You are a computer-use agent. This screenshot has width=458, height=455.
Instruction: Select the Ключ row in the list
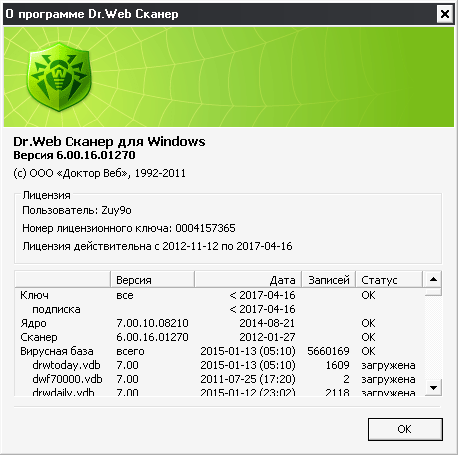pyautogui.click(x=220, y=295)
